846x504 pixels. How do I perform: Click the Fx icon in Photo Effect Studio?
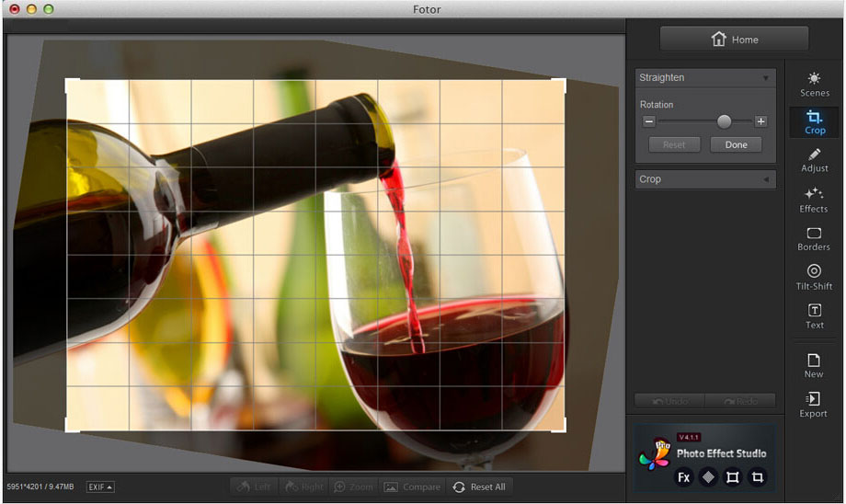683,477
